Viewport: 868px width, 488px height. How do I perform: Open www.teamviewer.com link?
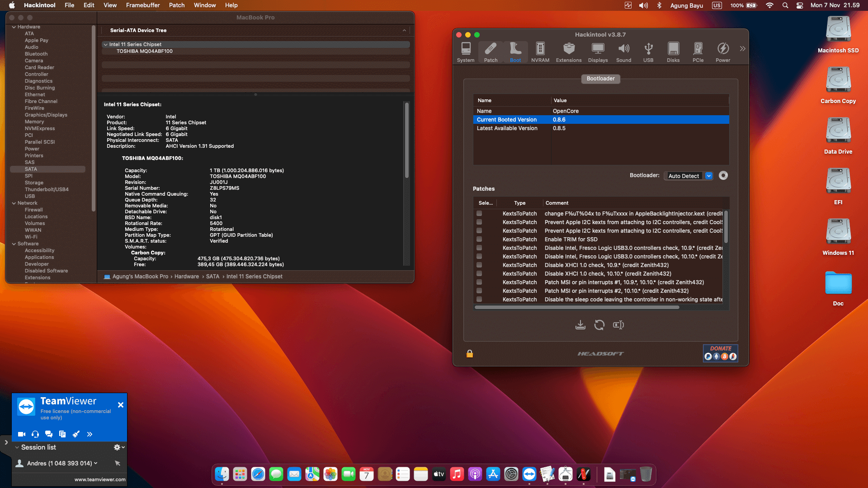click(x=100, y=480)
